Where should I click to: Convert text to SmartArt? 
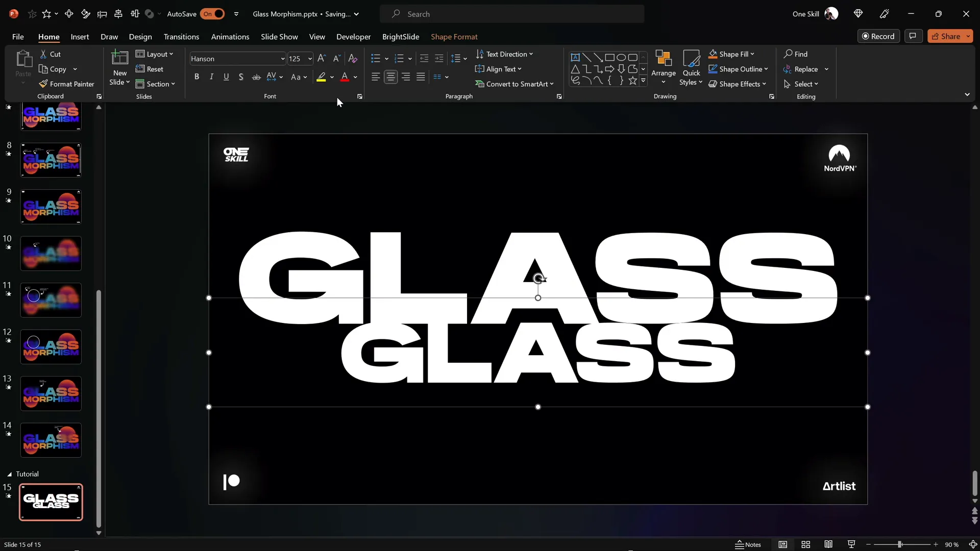pos(515,84)
